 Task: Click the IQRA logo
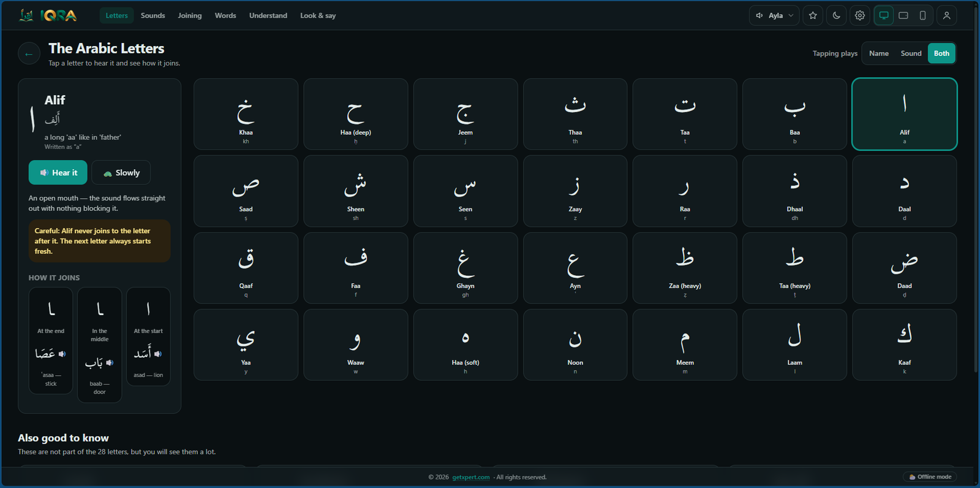tap(48, 15)
